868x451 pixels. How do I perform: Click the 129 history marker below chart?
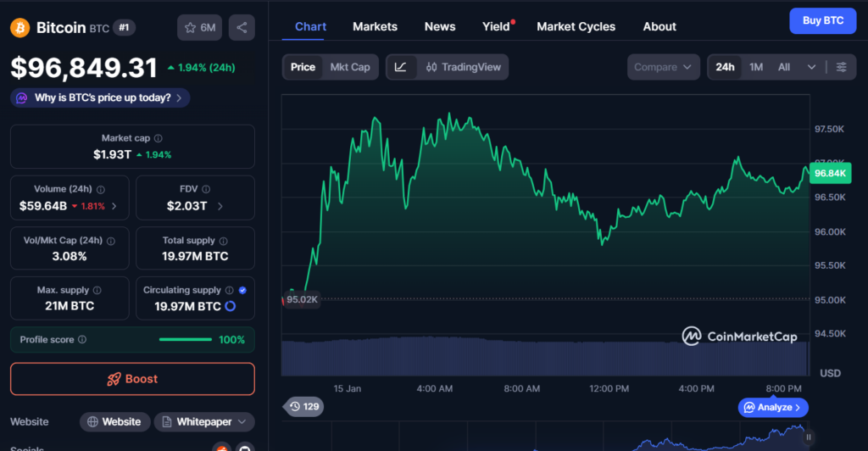(303, 407)
